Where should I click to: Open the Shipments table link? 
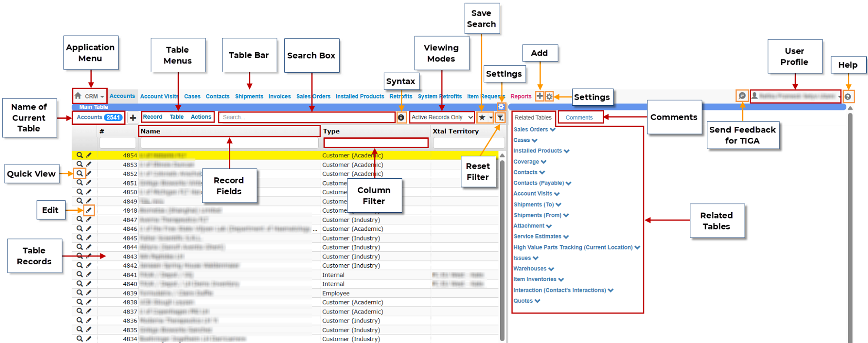(x=249, y=97)
